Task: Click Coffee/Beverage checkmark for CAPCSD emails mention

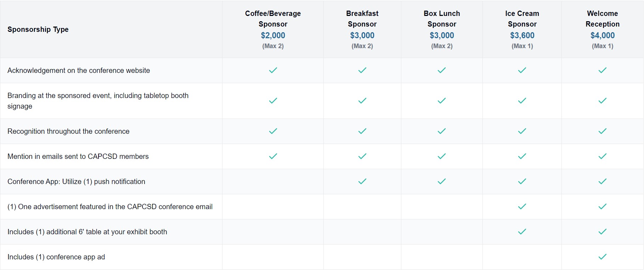Action: coord(273,156)
